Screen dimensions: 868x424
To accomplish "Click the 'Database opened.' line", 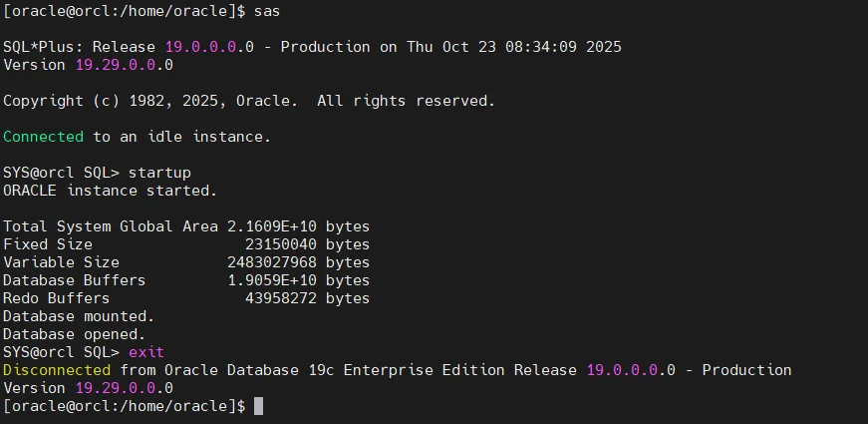I will 74,335.
